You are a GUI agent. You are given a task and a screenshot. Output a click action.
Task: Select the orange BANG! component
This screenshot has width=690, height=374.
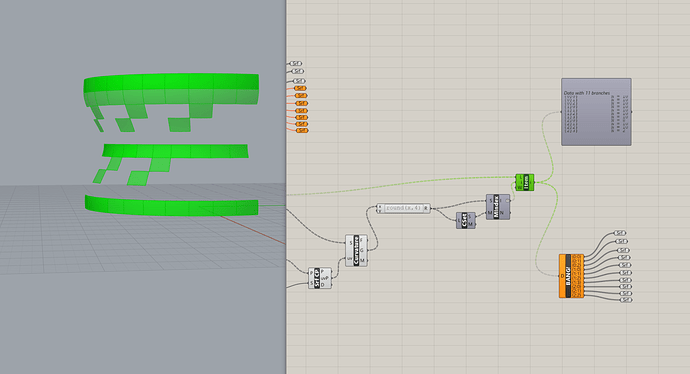click(x=571, y=276)
